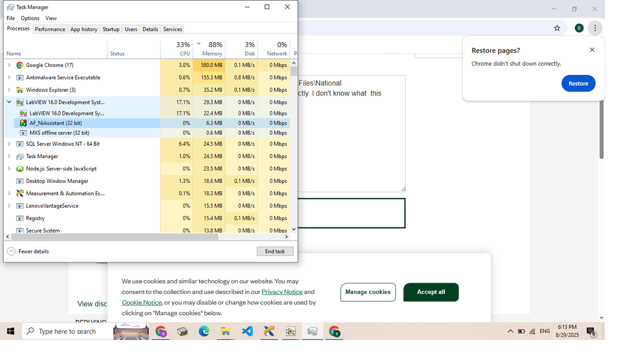The image size is (620, 364).
Task: Open the Chrome profile avatar B
Action: click(579, 28)
